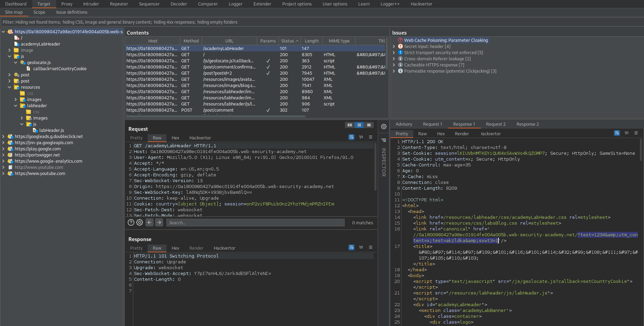Click blue icon of Strict transport security issue
Image resolution: width=644 pixels, height=326 pixels.
400,53
